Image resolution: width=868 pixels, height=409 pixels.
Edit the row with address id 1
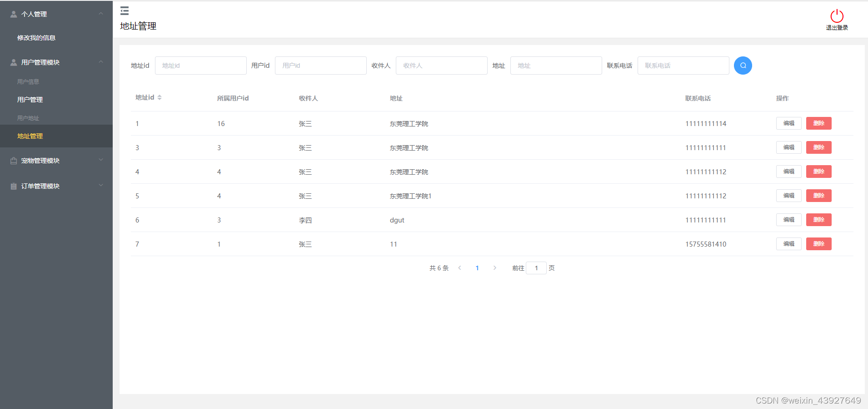coord(789,123)
